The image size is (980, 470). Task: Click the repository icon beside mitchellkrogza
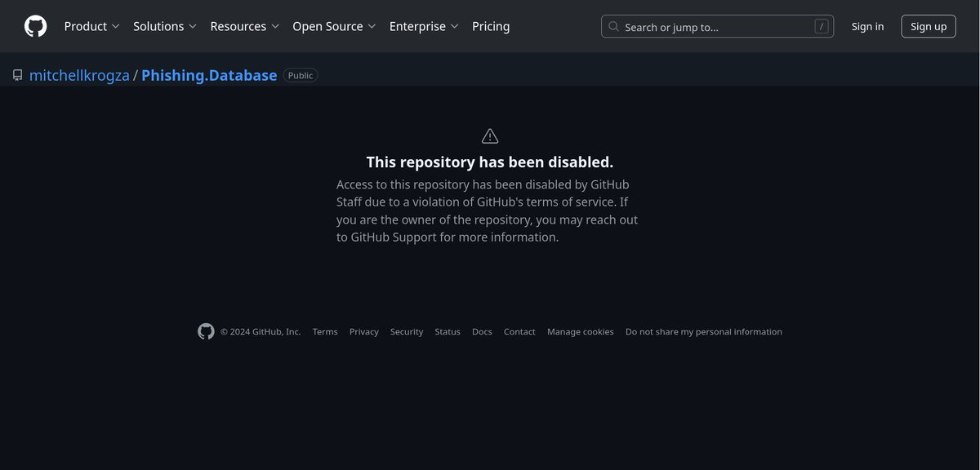click(x=18, y=75)
